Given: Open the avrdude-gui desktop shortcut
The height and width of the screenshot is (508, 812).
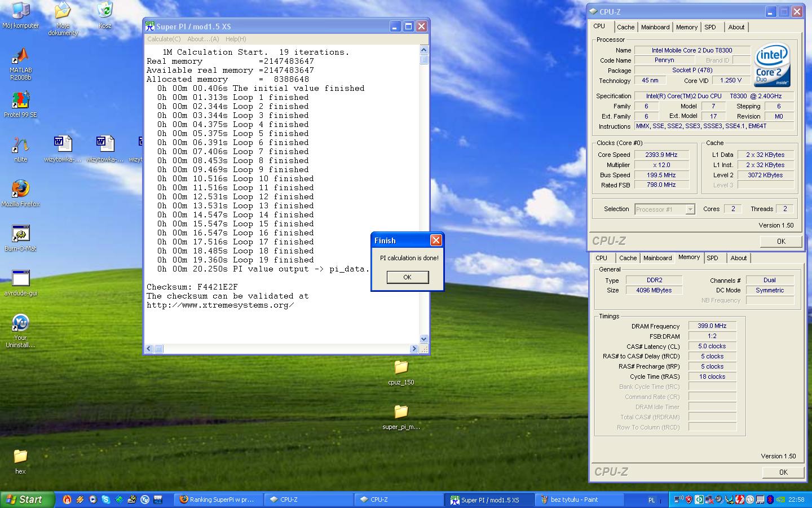Looking at the screenshot, I should pos(20,279).
